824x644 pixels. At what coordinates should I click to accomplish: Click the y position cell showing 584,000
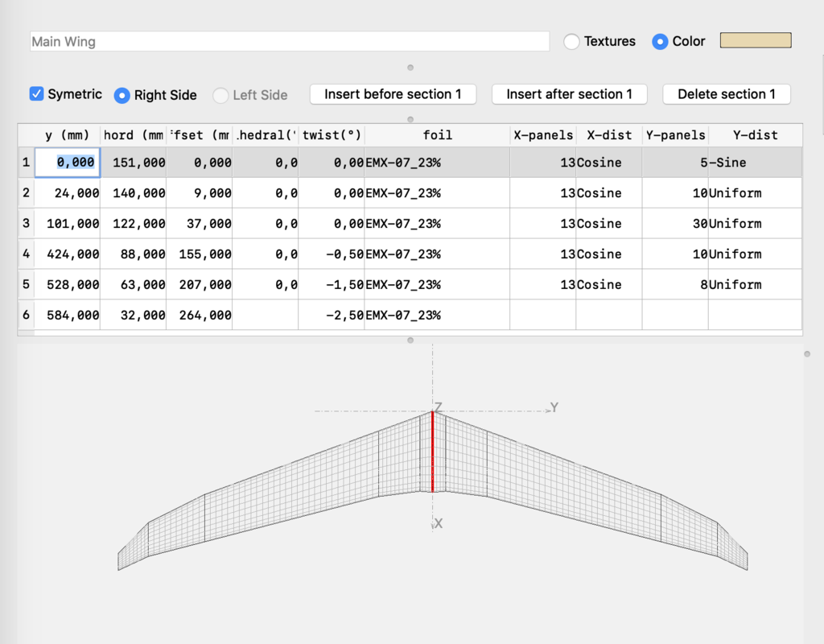click(67, 316)
